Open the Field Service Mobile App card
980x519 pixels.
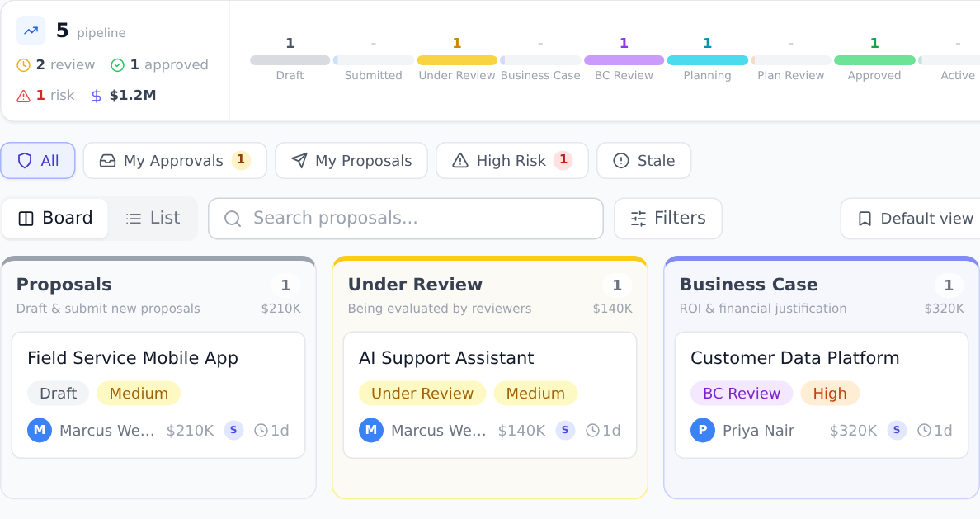pos(158,395)
